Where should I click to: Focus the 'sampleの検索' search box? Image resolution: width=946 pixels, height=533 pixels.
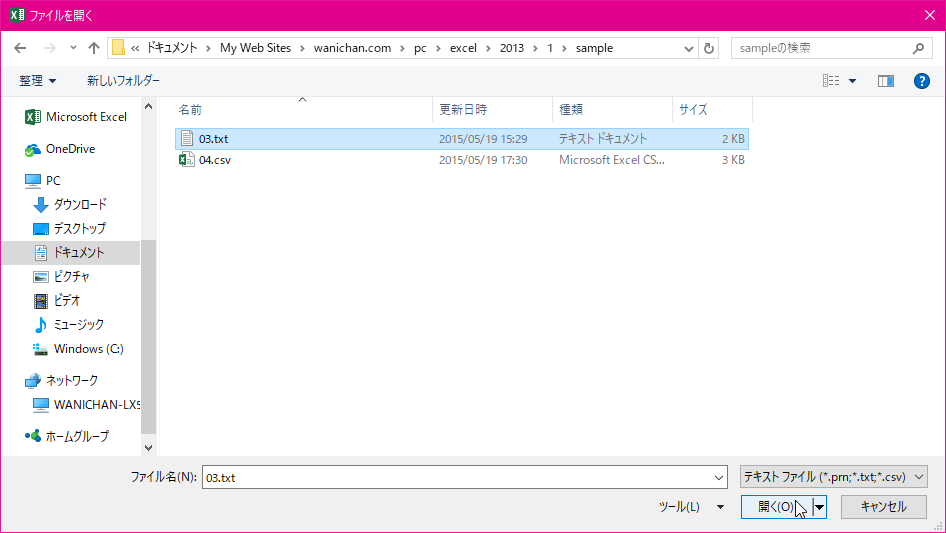click(x=824, y=48)
